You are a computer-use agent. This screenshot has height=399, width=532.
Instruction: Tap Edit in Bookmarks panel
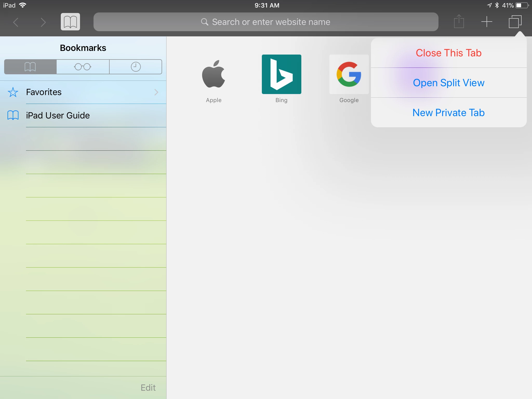point(148,388)
